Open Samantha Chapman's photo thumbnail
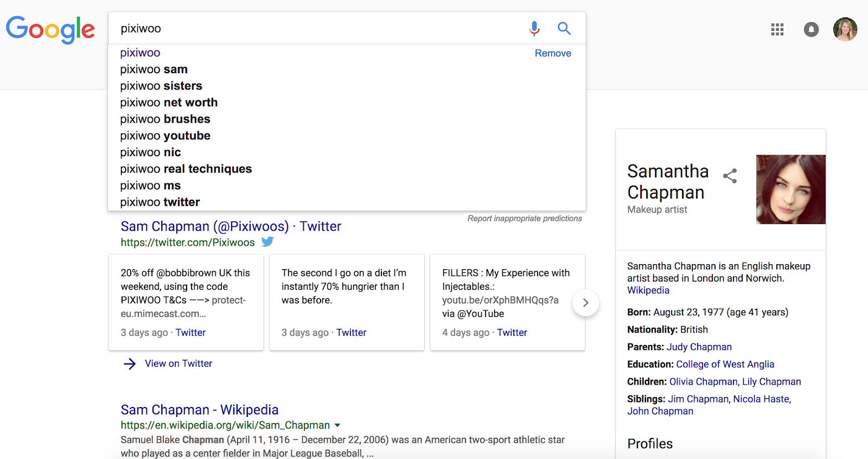868x459 pixels. pos(791,189)
